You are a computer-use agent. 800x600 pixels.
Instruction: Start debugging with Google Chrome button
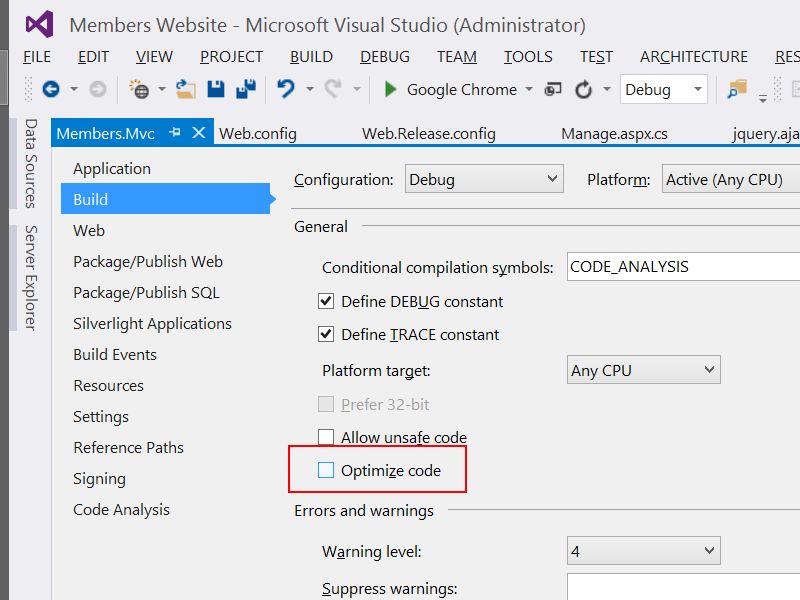tap(451, 90)
